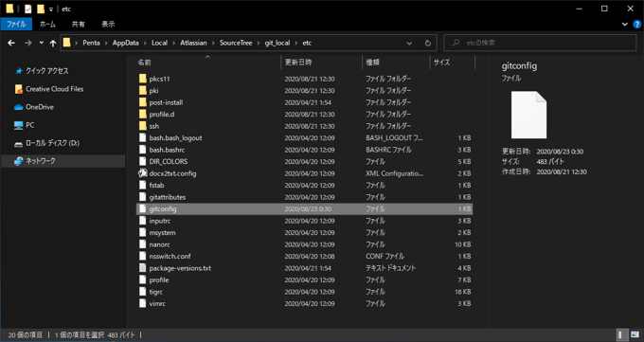This screenshot has height=342, width=644.
Task: Click the nsswitch.conf file icon
Action: pos(142,257)
